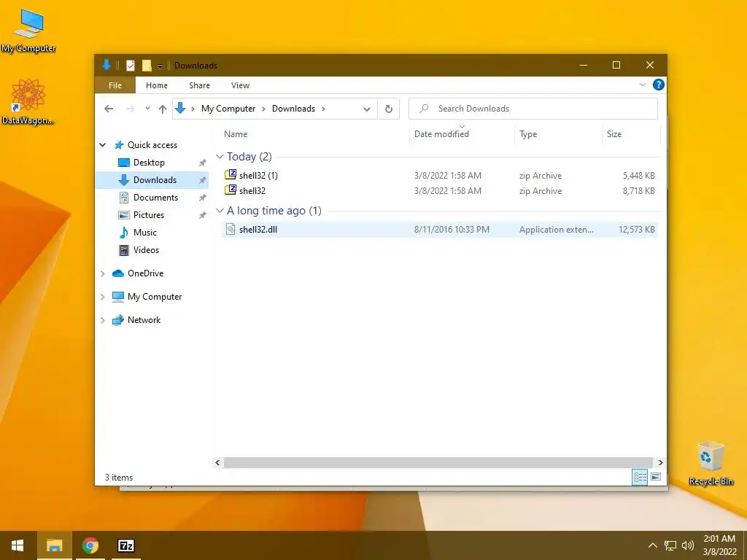Open Videos in the navigation pane
The height and width of the screenshot is (560, 747).
(146, 250)
